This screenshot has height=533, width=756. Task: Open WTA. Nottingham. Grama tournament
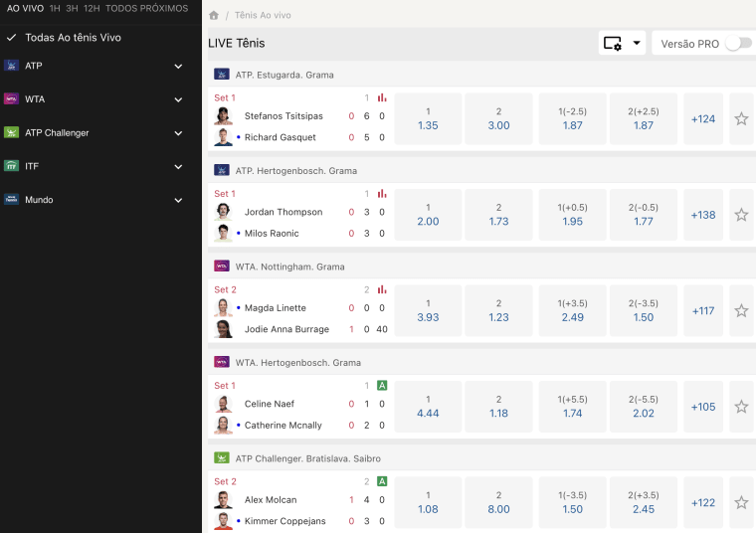289,266
